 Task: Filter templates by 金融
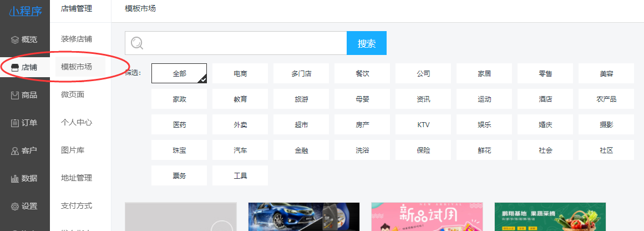pos(301,150)
